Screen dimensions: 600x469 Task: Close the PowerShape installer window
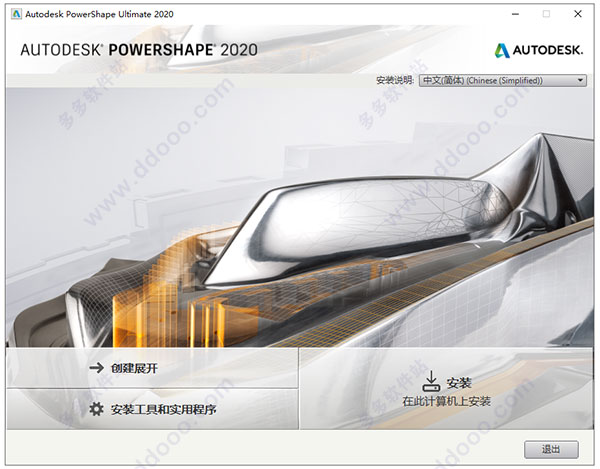pyautogui.click(x=578, y=14)
